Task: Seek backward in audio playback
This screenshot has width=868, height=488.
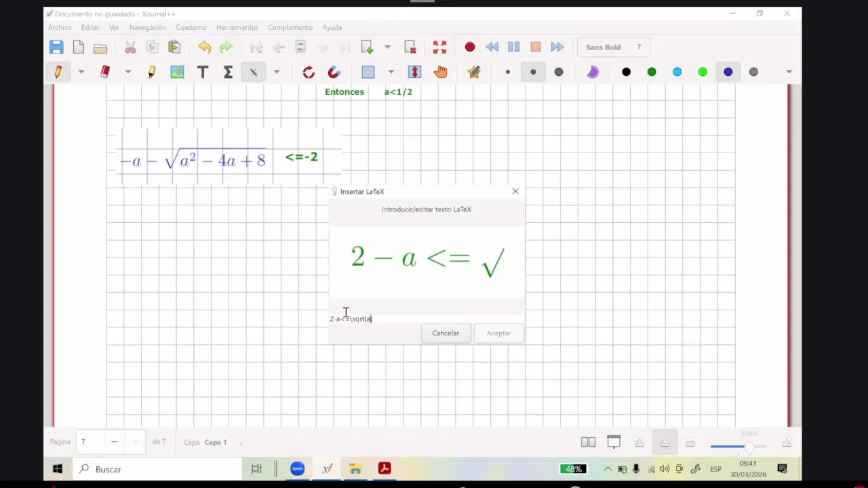Action: [x=492, y=47]
